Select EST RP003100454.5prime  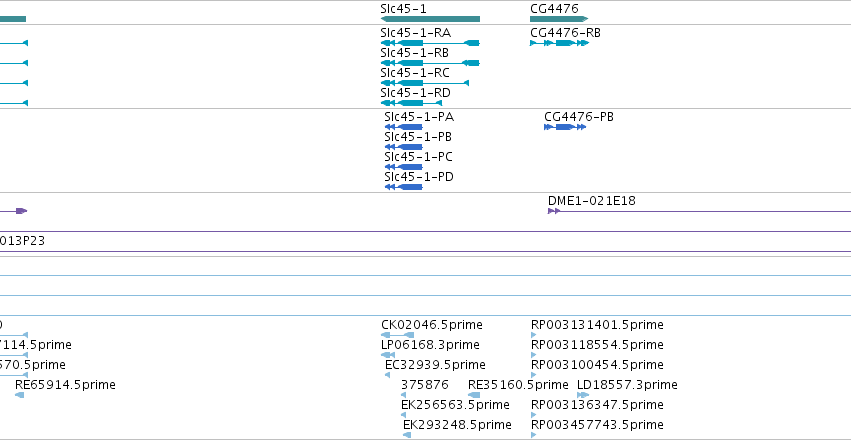[597, 365]
